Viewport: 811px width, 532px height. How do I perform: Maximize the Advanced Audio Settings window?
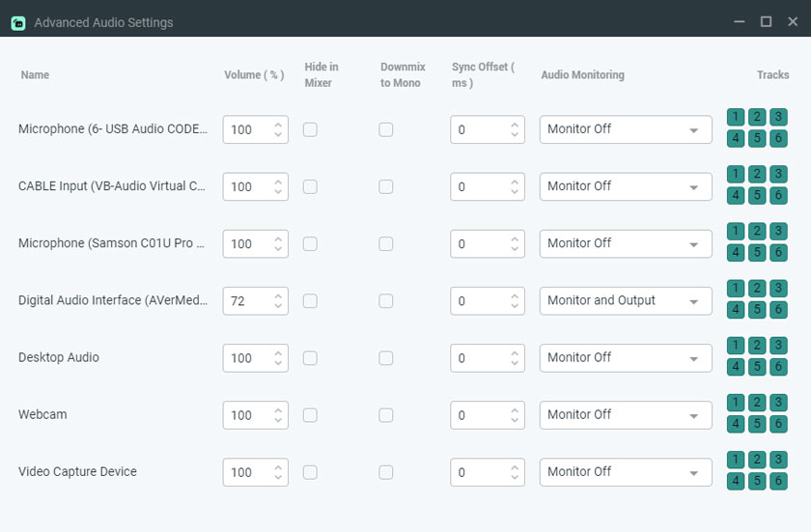[766, 21]
